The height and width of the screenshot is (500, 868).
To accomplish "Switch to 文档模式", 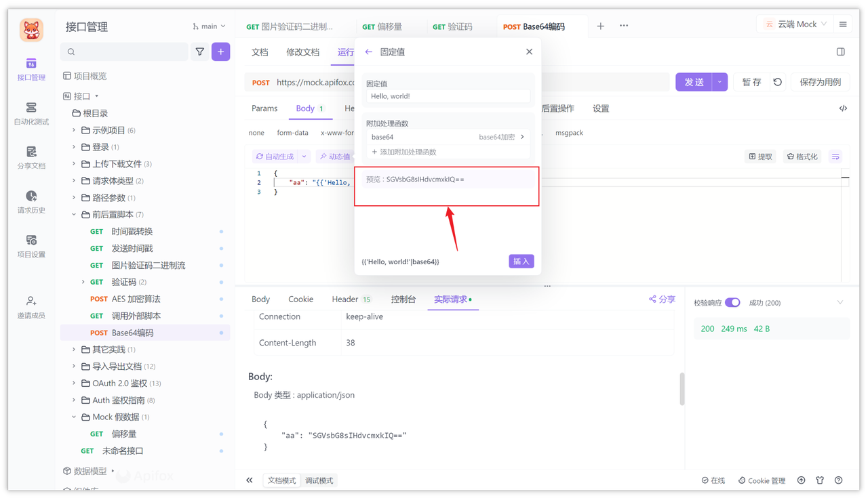I will coord(281,480).
